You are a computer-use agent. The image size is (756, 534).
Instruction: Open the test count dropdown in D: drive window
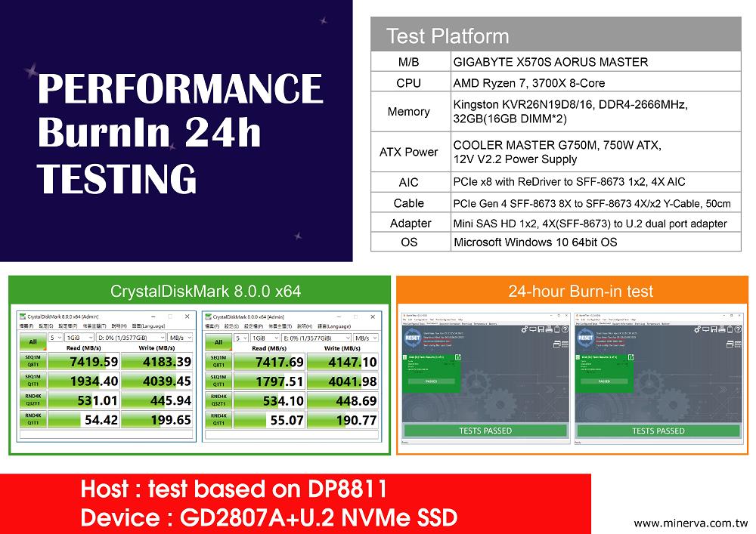pos(56,338)
